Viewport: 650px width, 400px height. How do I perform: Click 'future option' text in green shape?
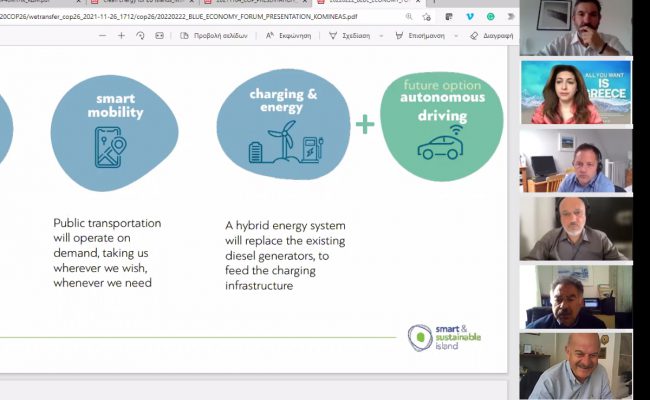click(x=442, y=85)
